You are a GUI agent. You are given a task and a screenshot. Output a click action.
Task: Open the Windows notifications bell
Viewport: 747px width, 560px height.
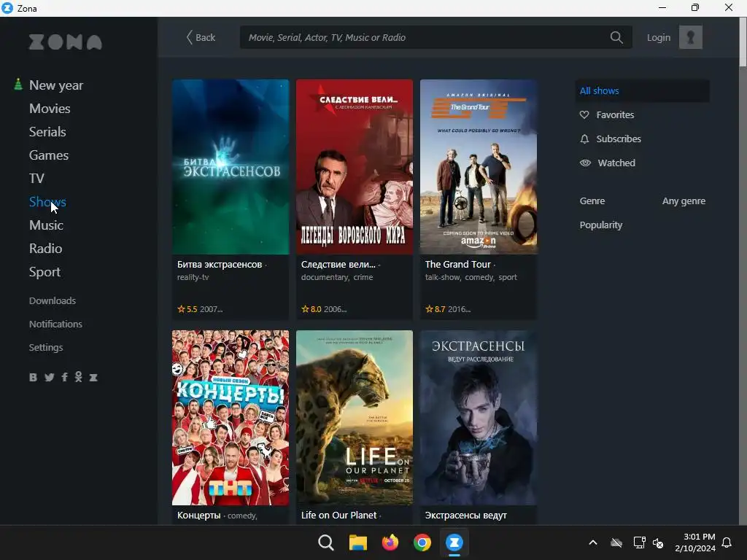(727, 542)
